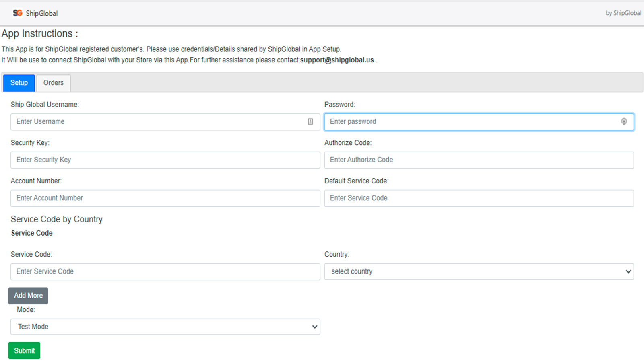Open the select country dropdown
Image resolution: width=644 pixels, height=362 pixels.
[x=479, y=272]
